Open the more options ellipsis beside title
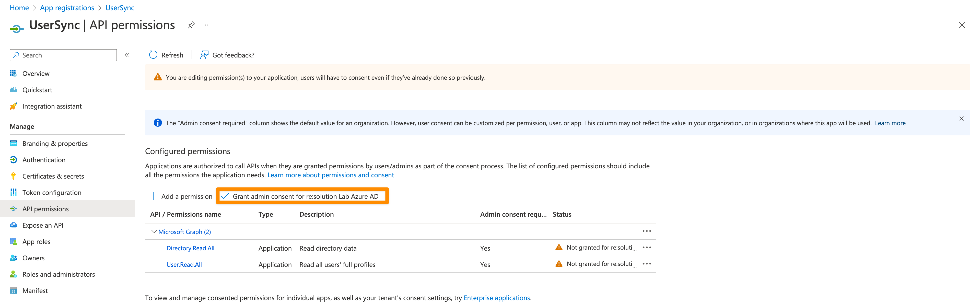Screen dimensions: 980x304 [208, 25]
